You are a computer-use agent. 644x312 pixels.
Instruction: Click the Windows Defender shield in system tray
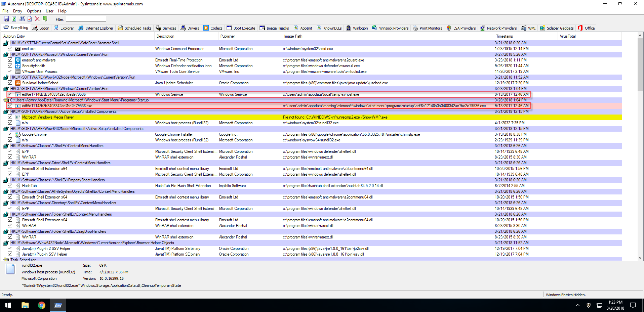pyautogui.click(x=588, y=305)
